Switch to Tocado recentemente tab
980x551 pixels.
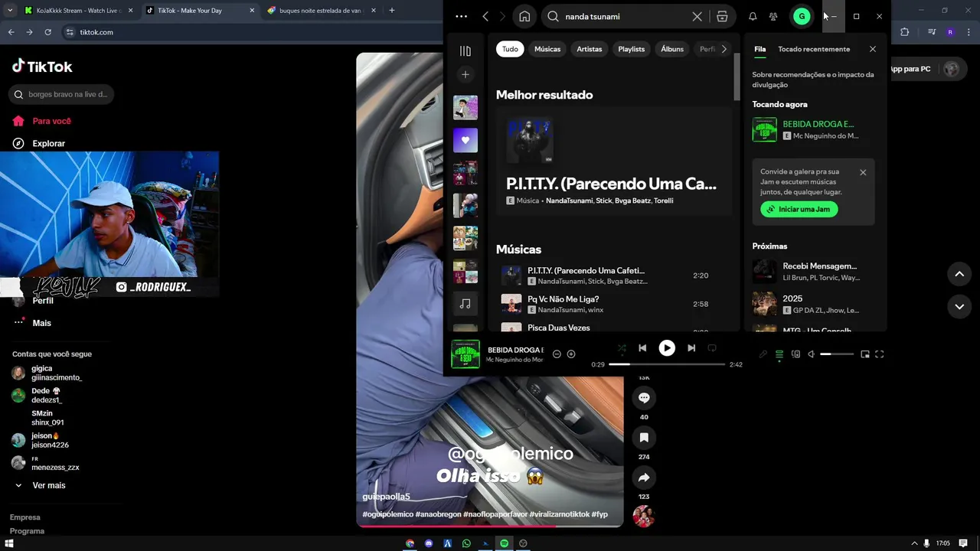pos(814,49)
